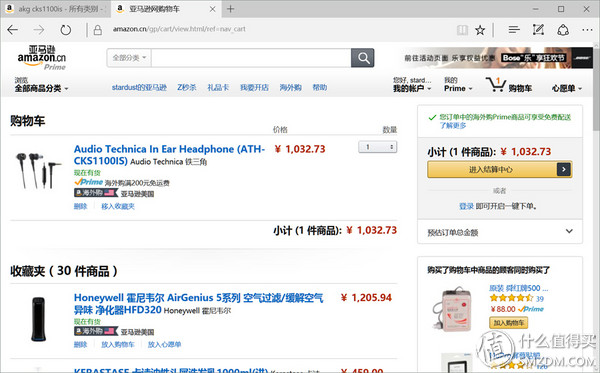600x373 pixels.
Task: Click the 舜红牌 transformer product image
Action: pos(453,308)
